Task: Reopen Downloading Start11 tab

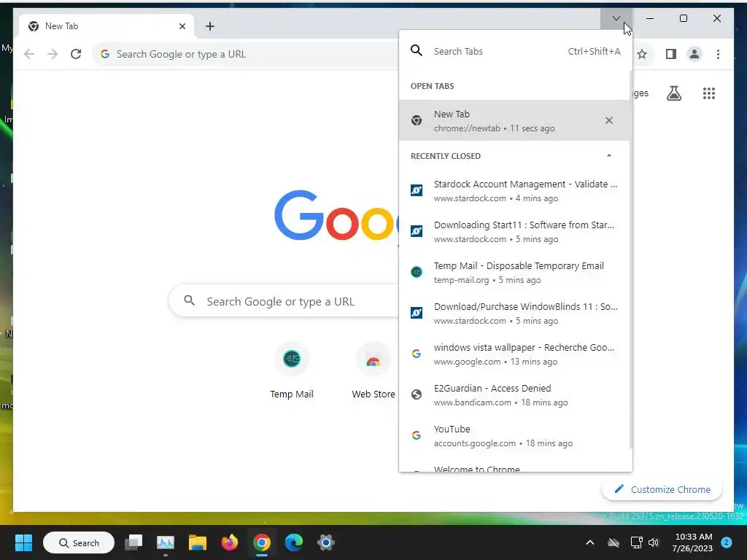Action: click(x=514, y=232)
